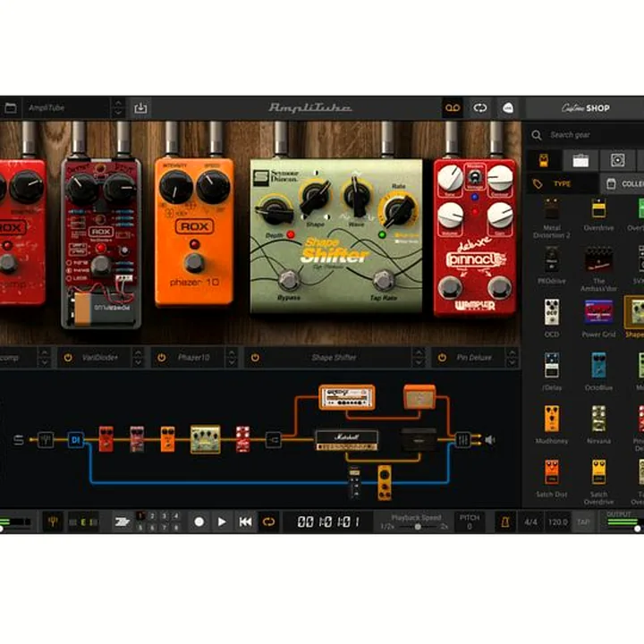The height and width of the screenshot is (644, 644).
Task: Pick the PROdrive pedal
Action: (552, 265)
